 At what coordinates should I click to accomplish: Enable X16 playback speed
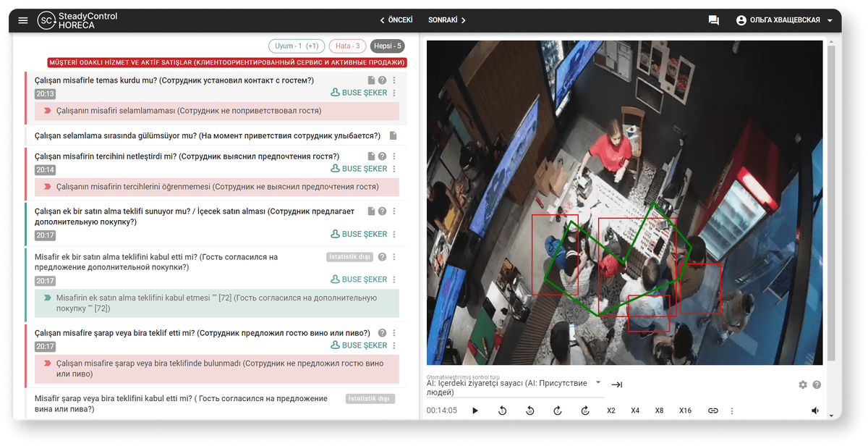pyautogui.click(x=685, y=410)
